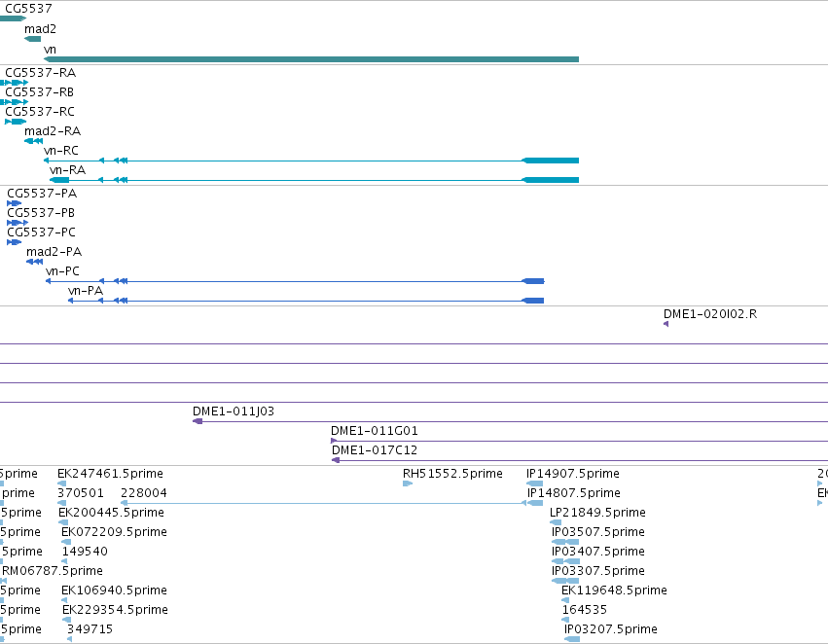The height and width of the screenshot is (644, 828).
Task: Click the CG5537 gene label
Action: point(28,9)
